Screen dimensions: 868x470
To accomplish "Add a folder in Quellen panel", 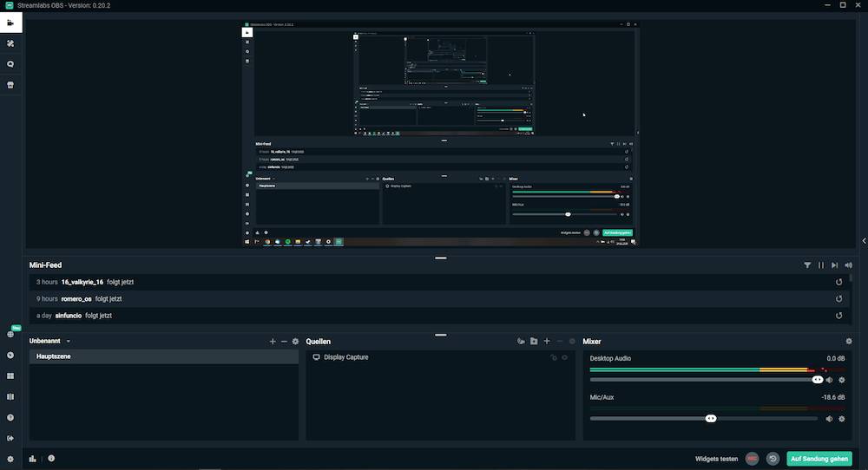I will [534, 342].
